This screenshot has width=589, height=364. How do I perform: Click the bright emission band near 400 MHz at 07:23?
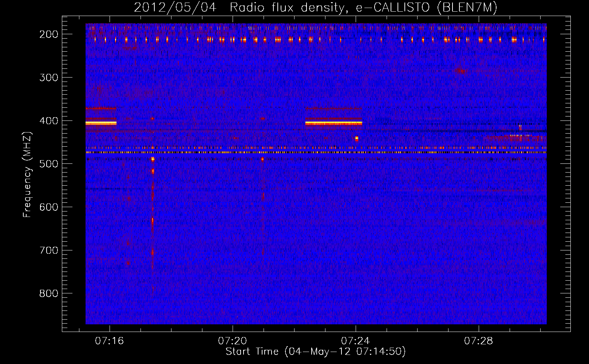[x=334, y=123]
